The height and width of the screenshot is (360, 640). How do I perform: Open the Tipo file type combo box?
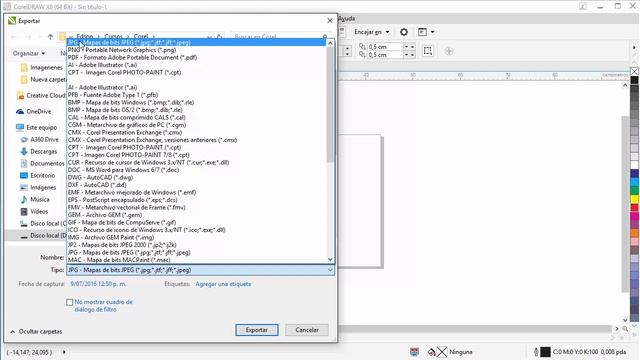point(200,270)
